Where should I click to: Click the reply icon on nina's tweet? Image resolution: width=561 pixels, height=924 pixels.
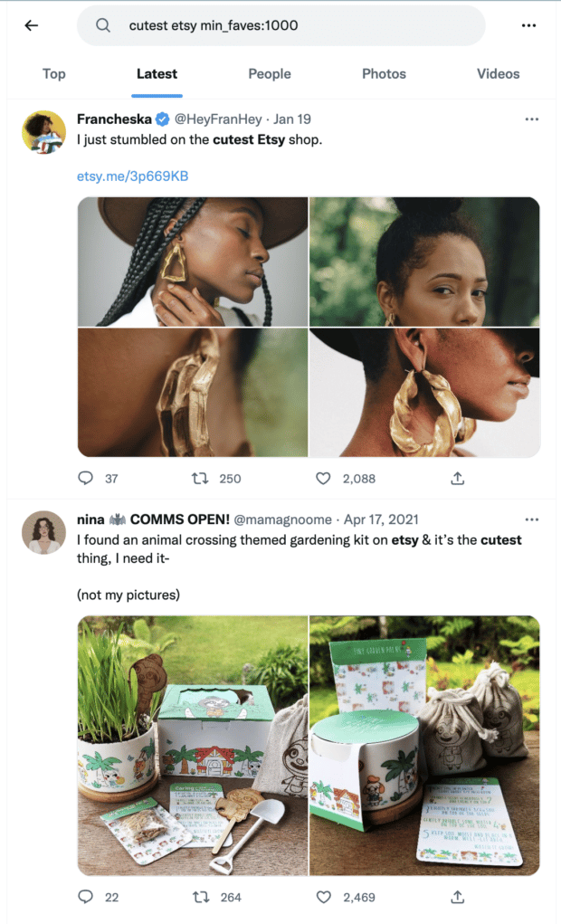coord(85,897)
